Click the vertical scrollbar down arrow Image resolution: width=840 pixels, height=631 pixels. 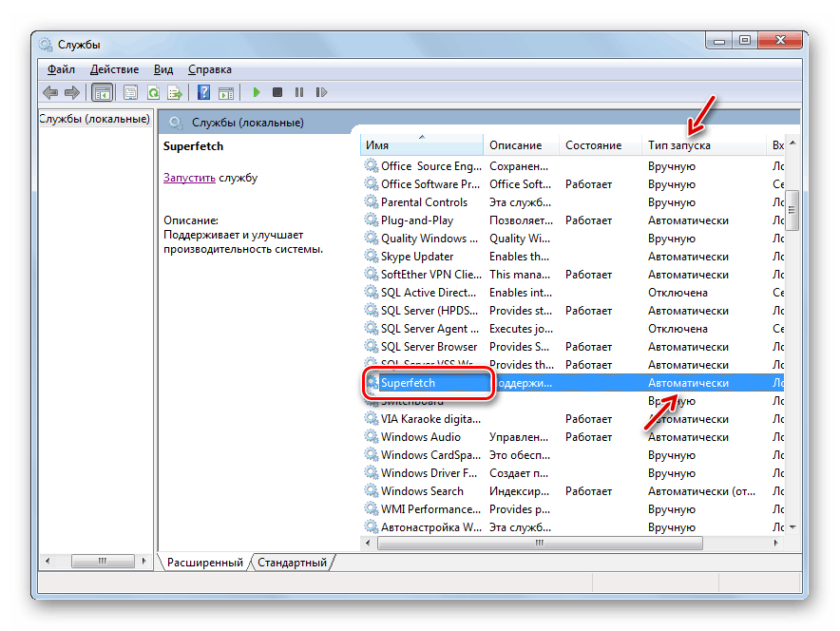tap(792, 527)
